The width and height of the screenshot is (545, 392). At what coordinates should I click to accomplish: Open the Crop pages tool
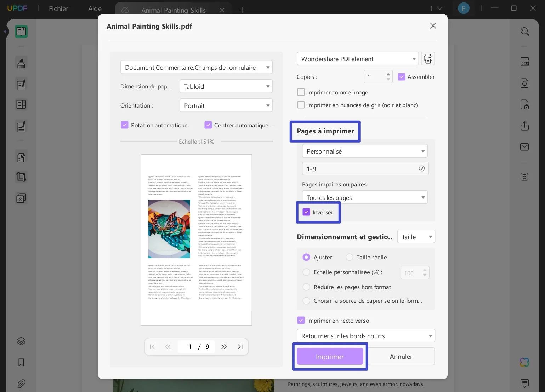[x=21, y=177]
